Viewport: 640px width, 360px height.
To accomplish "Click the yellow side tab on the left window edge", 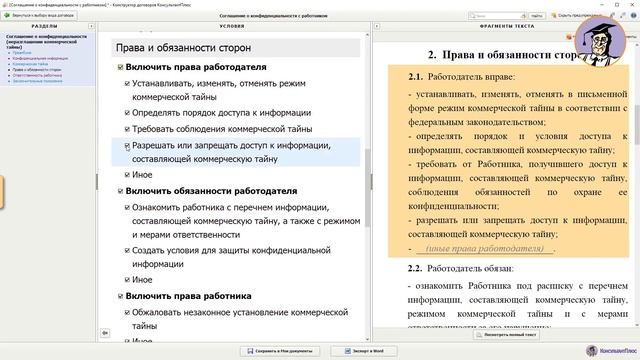I will click(2, 192).
